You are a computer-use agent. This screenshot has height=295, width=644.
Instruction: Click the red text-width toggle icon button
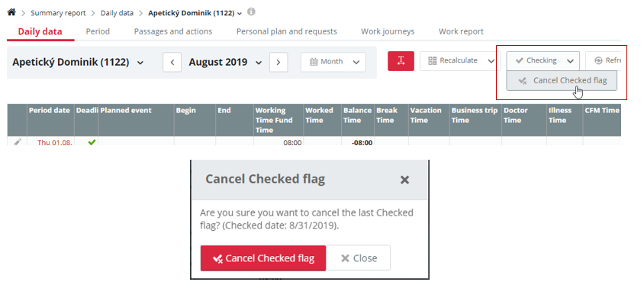point(401,61)
